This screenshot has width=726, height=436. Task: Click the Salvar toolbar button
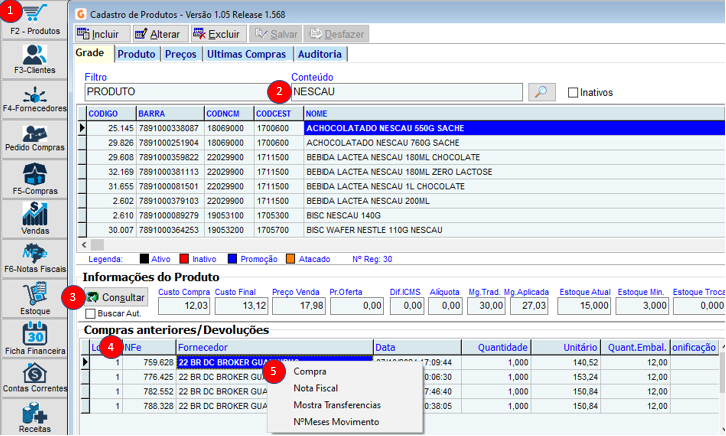point(275,34)
